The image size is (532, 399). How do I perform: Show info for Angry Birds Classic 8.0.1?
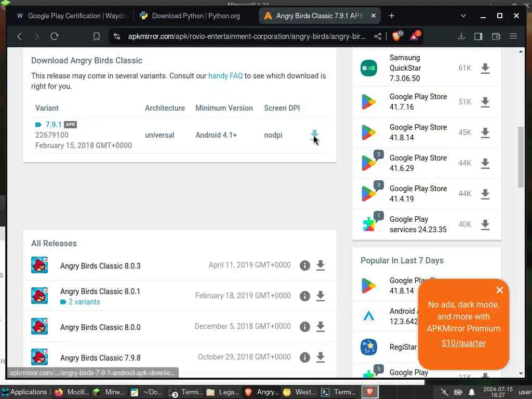(x=304, y=296)
